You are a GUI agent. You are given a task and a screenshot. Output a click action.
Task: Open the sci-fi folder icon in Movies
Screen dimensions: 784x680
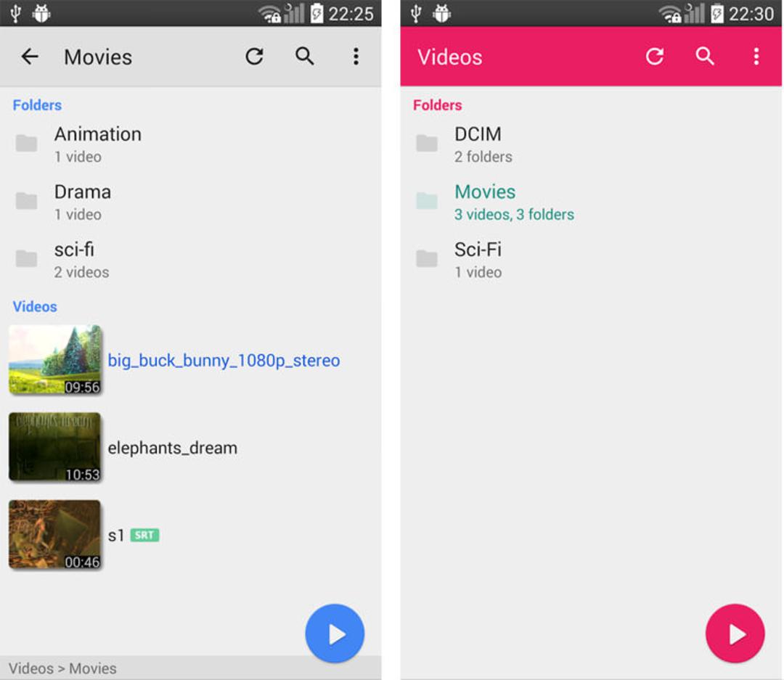(27, 258)
